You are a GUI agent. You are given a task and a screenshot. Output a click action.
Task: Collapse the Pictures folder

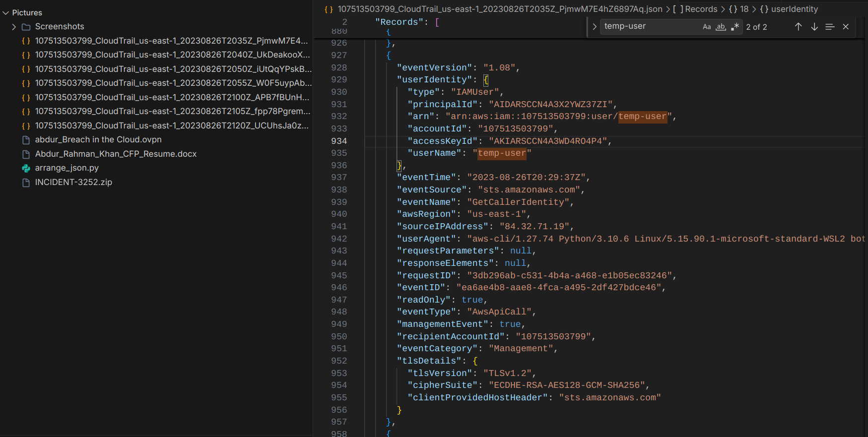[x=6, y=13]
